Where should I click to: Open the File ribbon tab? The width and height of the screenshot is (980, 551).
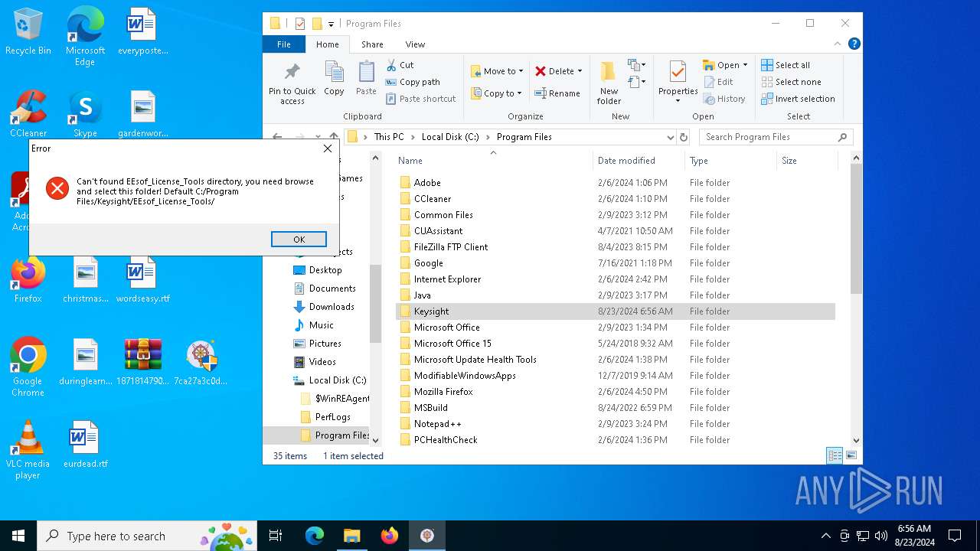[x=284, y=44]
